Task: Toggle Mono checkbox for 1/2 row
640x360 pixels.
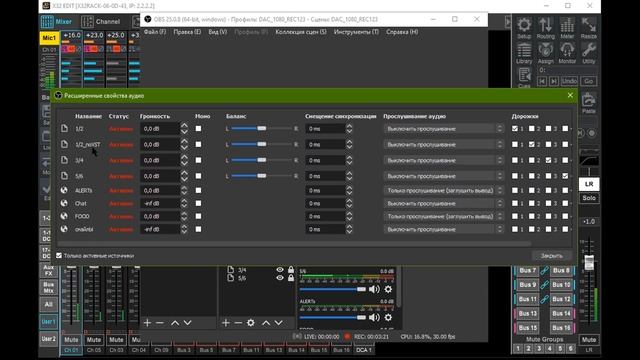Action: click(x=198, y=129)
